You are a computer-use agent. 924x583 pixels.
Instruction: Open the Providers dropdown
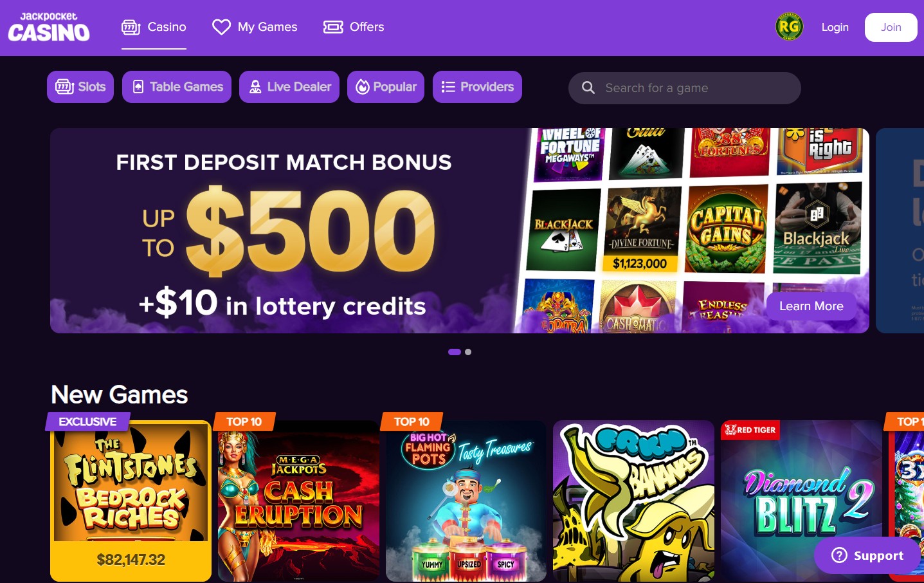[477, 86]
